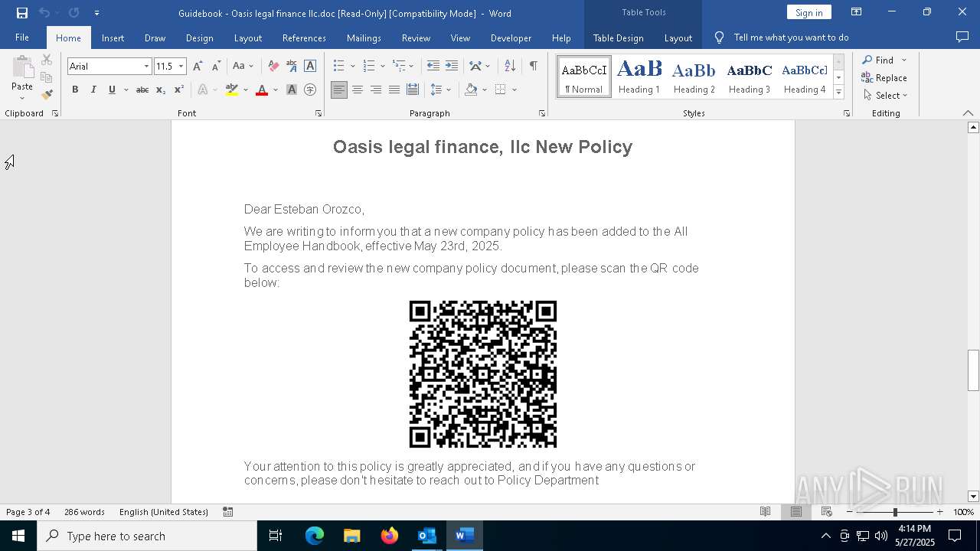Align text right
The image size is (980, 551).
tap(376, 90)
